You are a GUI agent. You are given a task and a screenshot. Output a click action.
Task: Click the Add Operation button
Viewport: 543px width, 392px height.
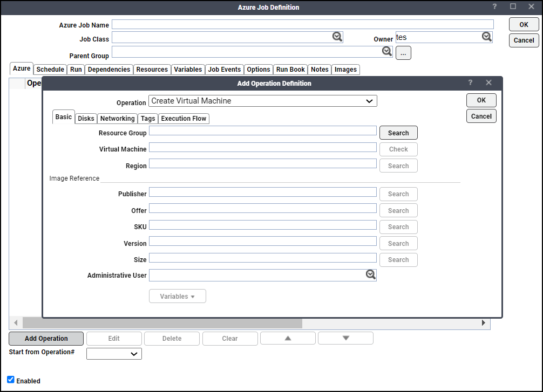[46, 339]
